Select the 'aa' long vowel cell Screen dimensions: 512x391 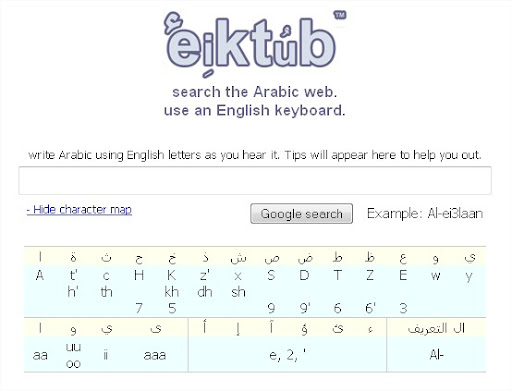coord(40,355)
